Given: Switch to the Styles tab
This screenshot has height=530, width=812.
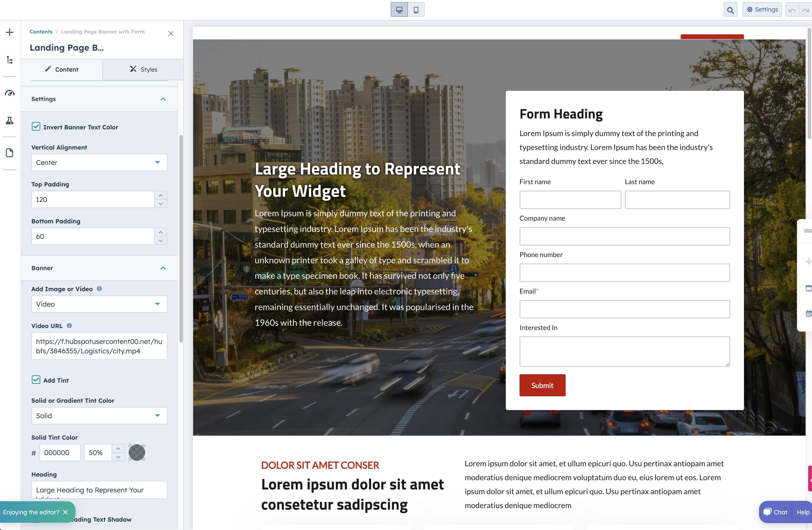Looking at the screenshot, I should (143, 69).
